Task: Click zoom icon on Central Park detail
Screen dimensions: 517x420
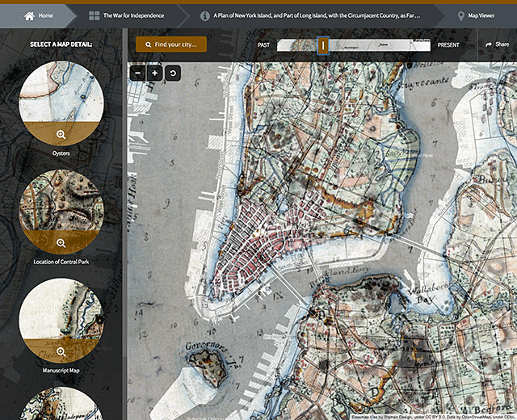Action: tap(61, 243)
